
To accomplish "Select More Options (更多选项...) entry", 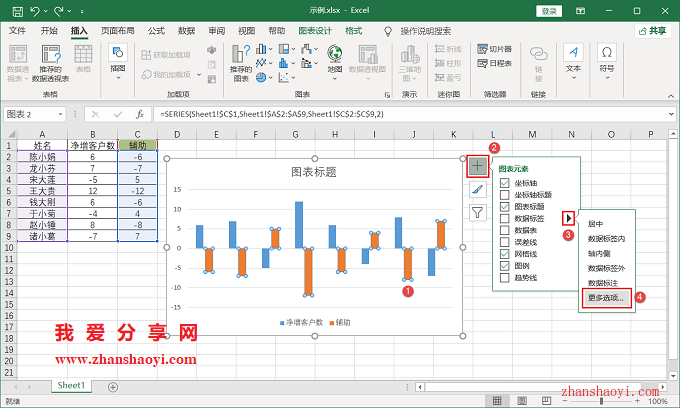I will pos(606,298).
